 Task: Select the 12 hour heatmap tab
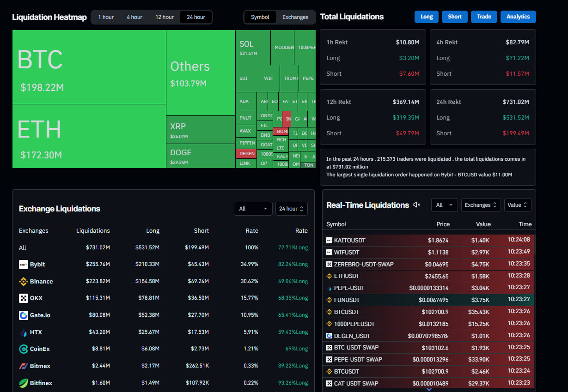[164, 17]
